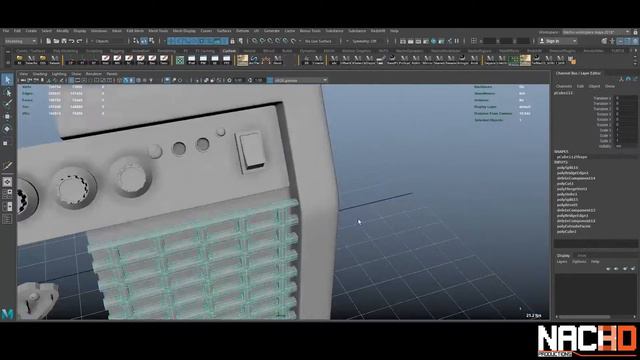
Task: Open the Workspace selector dropdown
Action: (596, 32)
